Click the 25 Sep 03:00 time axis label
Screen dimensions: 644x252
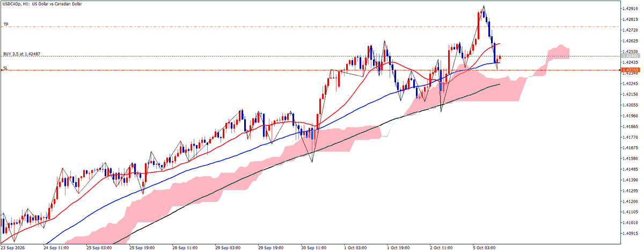(99, 248)
